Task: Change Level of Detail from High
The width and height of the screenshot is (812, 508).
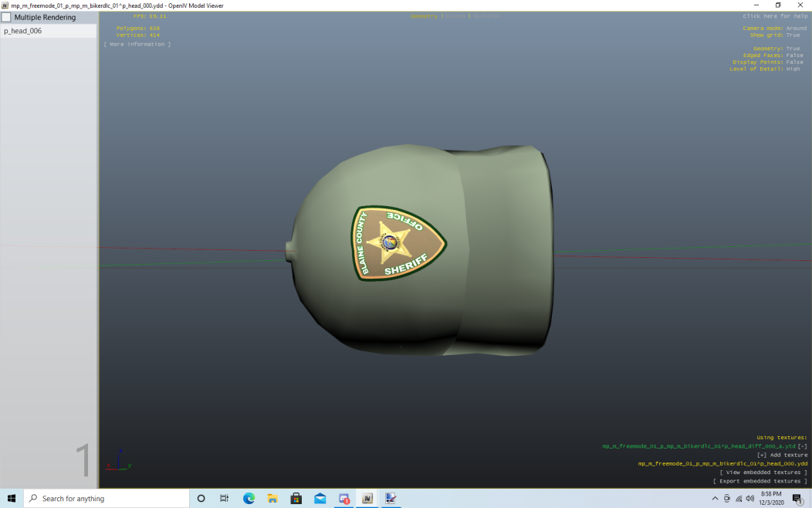Action: point(793,69)
